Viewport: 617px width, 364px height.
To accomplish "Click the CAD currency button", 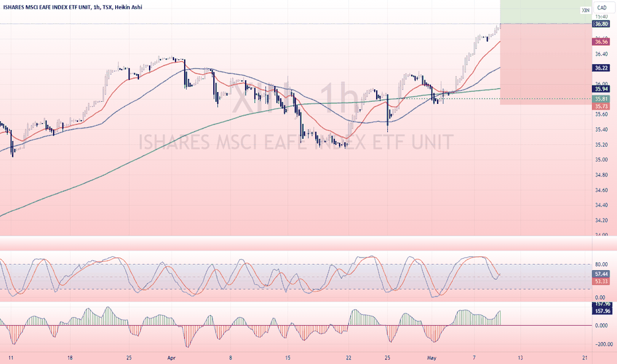I will [x=602, y=7].
